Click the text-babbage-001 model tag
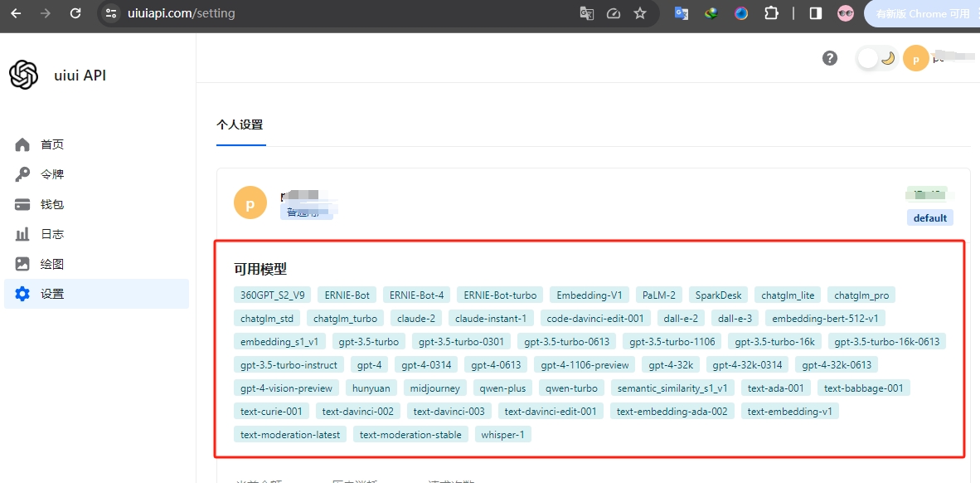980x483 pixels. click(x=864, y=388)
